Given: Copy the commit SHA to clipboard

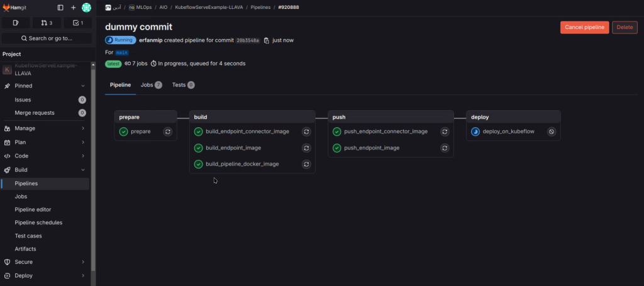Looking at the screenshot, I should (x=267, y=40).
